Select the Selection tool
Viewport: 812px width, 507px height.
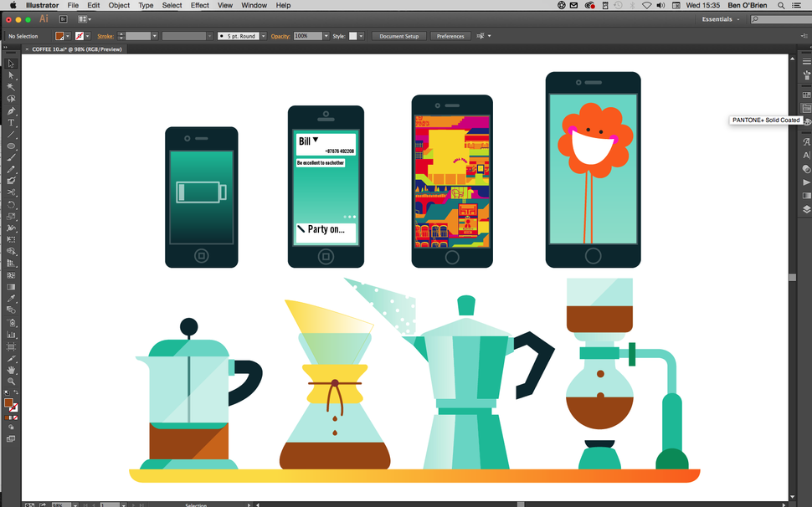(x=11, y=63)
